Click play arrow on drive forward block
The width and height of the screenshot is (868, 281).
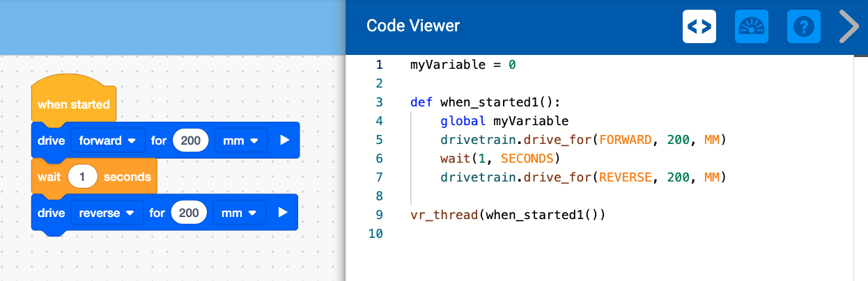click(284, 140)
